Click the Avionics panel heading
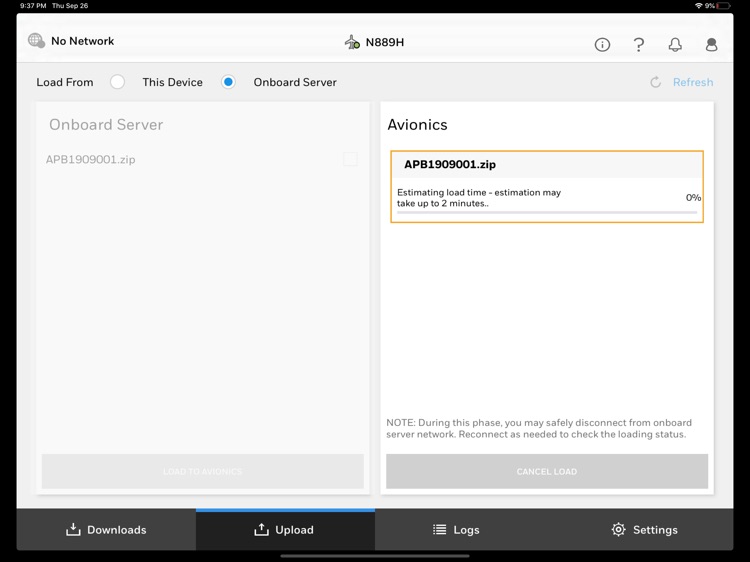 [x=417, y=124]
